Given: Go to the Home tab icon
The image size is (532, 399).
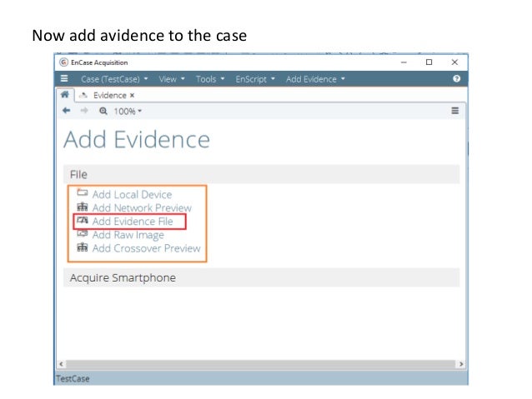Looking at the screenshot, I should (65, 95).
